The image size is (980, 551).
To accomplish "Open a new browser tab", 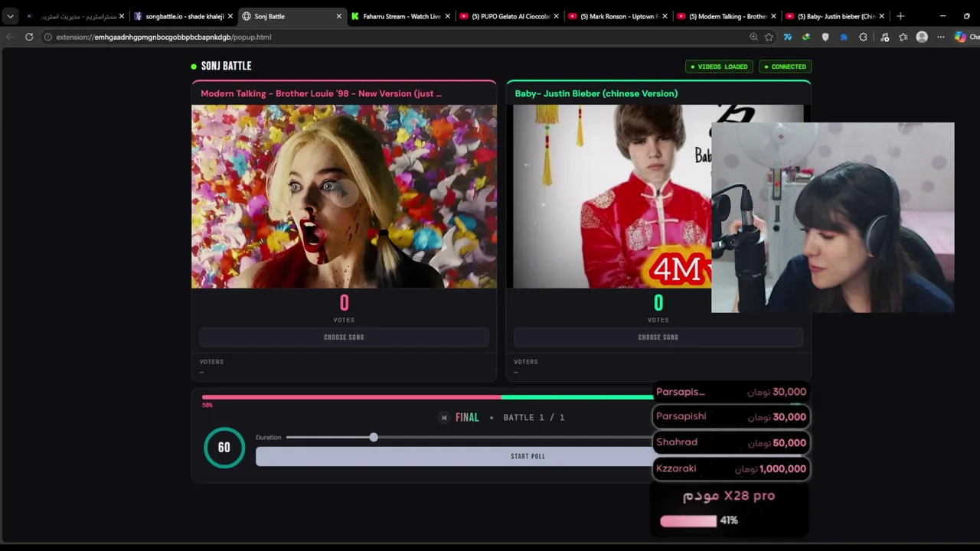I will pyautogui.click(x=900, y=16).
